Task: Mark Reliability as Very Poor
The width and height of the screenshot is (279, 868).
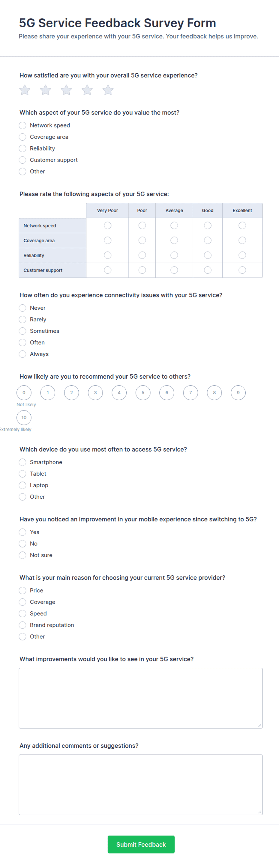Action: pyautogui.click(x=107, y=255)
